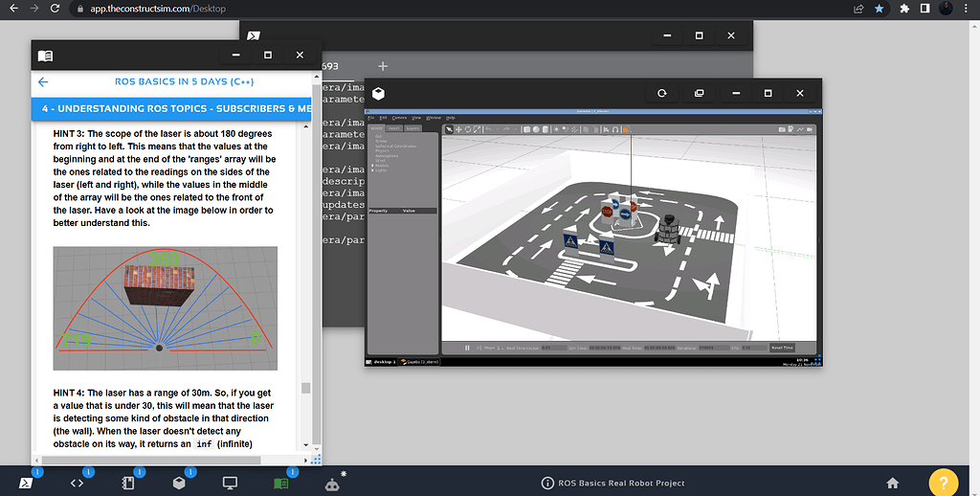Open the code editor from bottom dock
The height and width of the screenshot is (496, 980).
pos(77,484)
